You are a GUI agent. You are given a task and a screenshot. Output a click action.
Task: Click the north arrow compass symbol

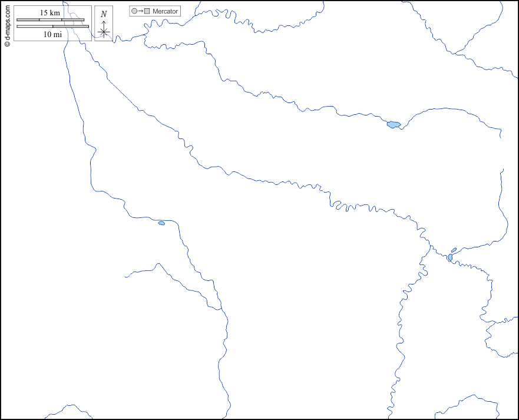(x=104, y=31)
